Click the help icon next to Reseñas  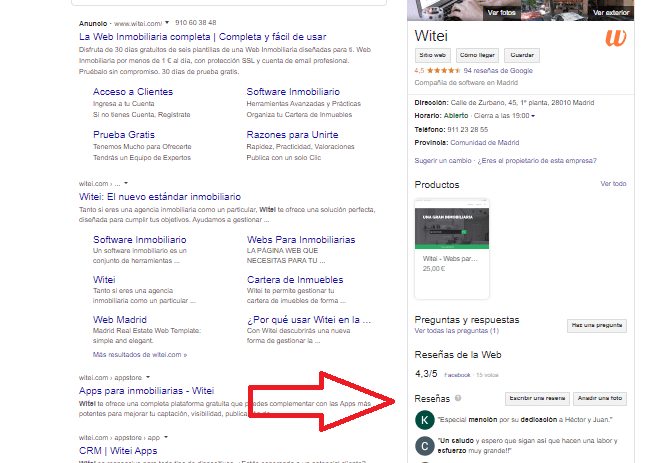458,398
